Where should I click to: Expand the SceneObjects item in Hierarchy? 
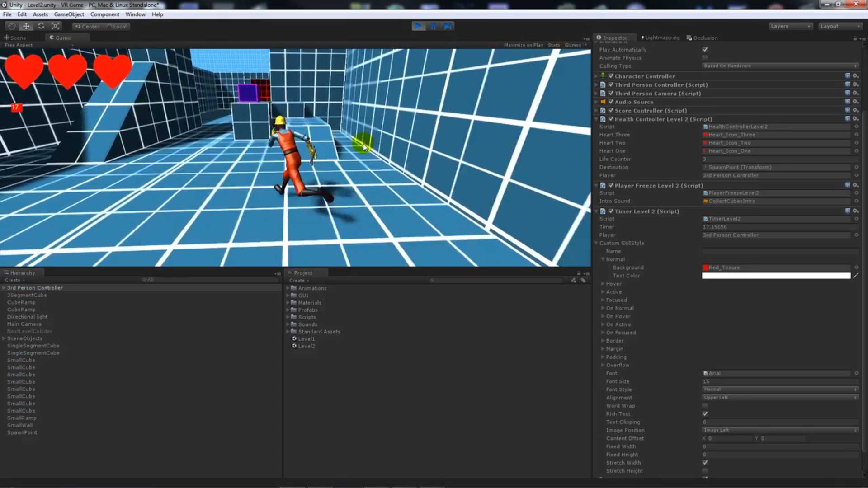(x=4, y=338)
